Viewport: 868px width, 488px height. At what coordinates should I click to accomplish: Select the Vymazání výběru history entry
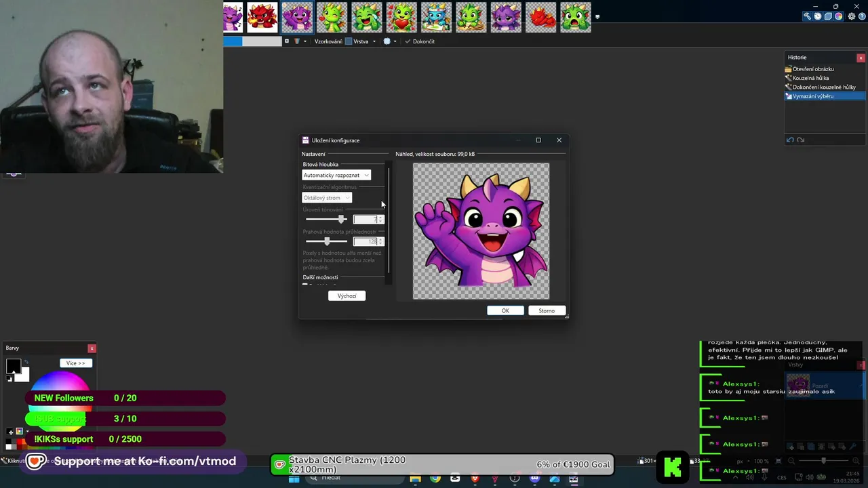pyautogui.click(x=825, y=96)
